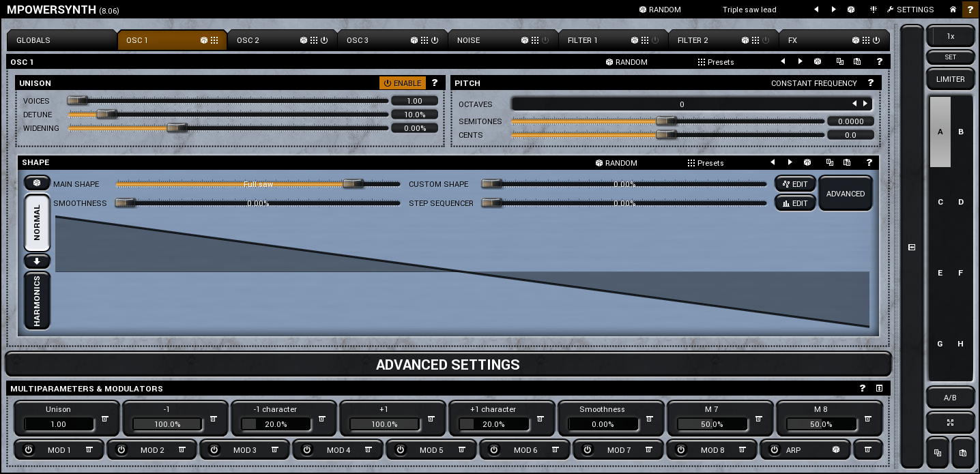Click the LIMITER button
This screenshot has height=474, width=980.
coord(950,79)
